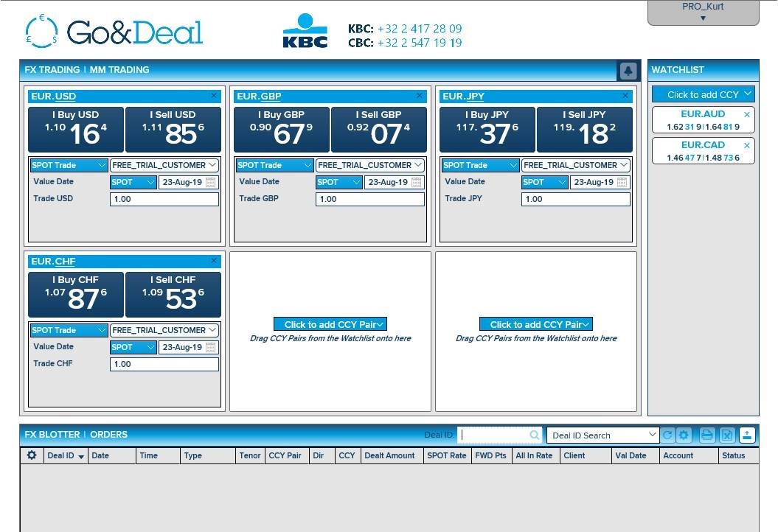Remove EUR.CAD from the watchlist

tap(747, 145)
